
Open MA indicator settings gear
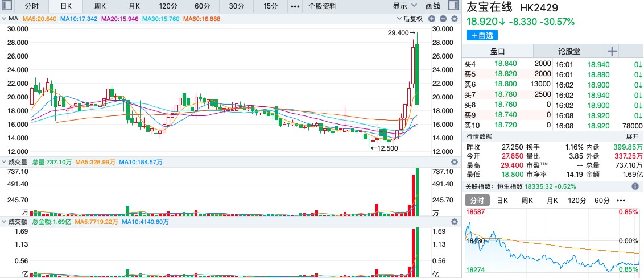(454, 19)
